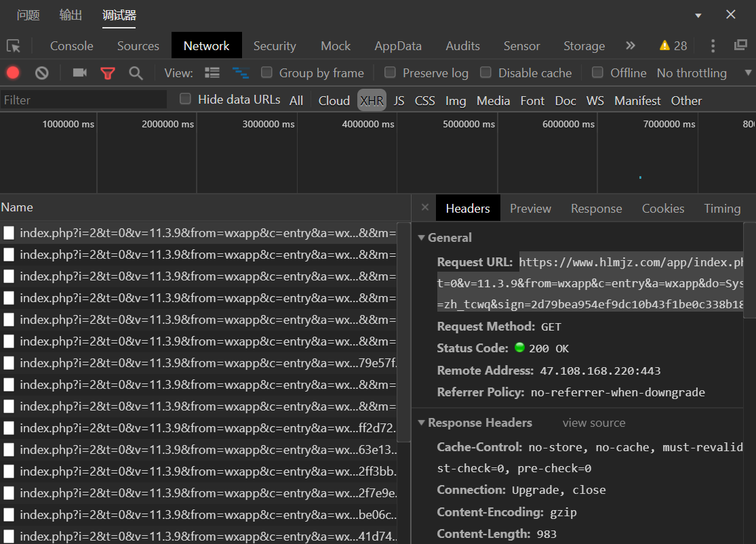
Task: Open request Preview tab
Action: pos(530,208)
